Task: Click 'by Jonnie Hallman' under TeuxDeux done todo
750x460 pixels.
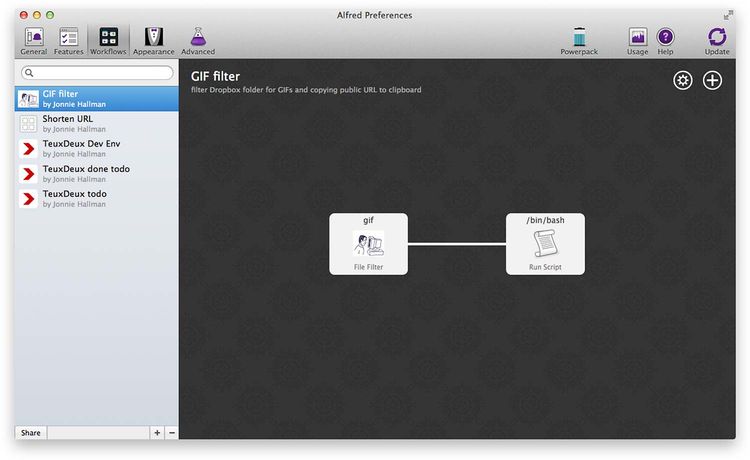Action: (x=74, y=179)
